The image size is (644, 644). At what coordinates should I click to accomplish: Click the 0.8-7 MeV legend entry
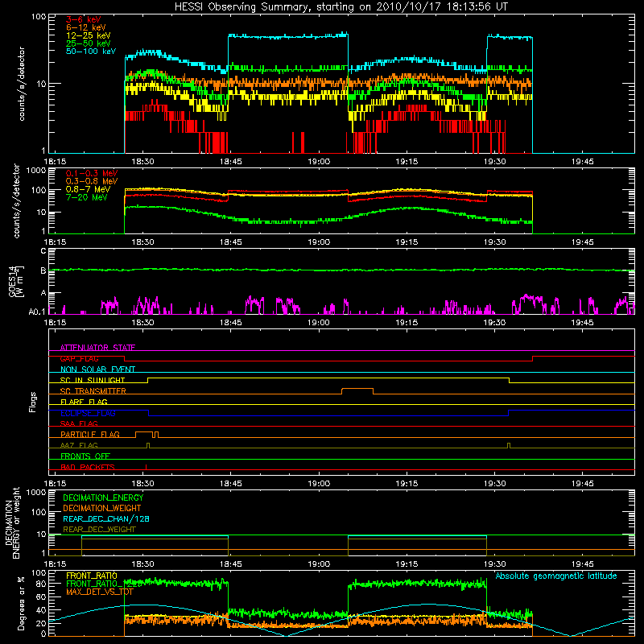88,189
